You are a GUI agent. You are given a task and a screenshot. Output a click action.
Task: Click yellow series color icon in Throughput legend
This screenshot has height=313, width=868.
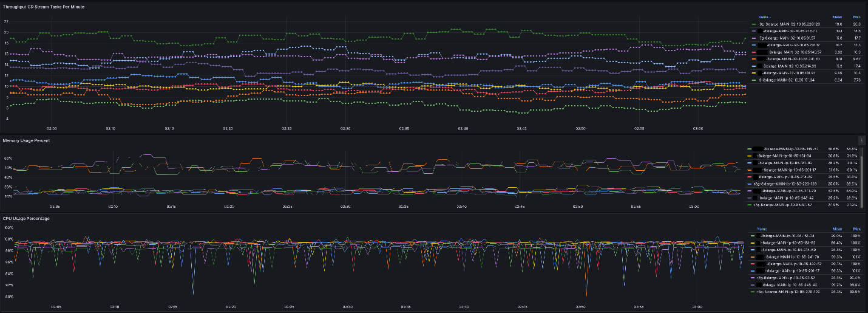755,72
